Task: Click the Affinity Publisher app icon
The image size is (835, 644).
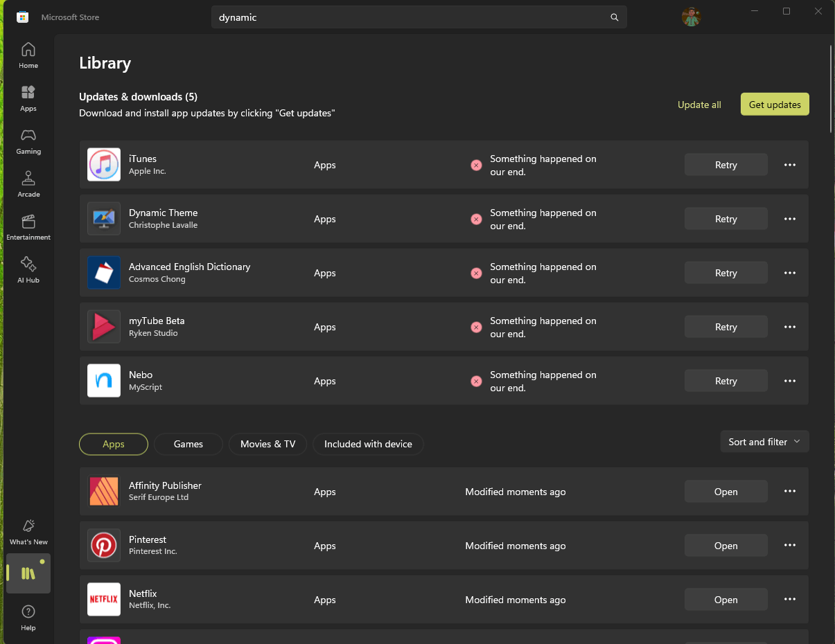Action: pos(104,492)
